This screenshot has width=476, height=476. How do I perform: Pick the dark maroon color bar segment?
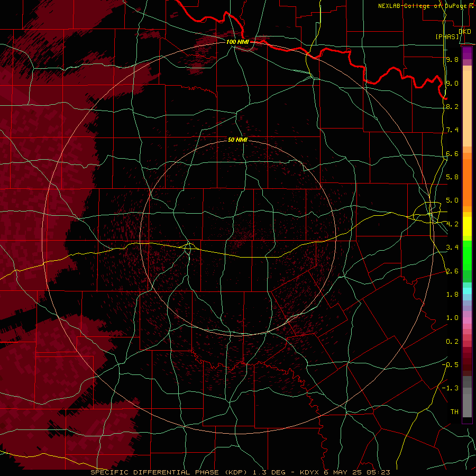tap(467, 364)
